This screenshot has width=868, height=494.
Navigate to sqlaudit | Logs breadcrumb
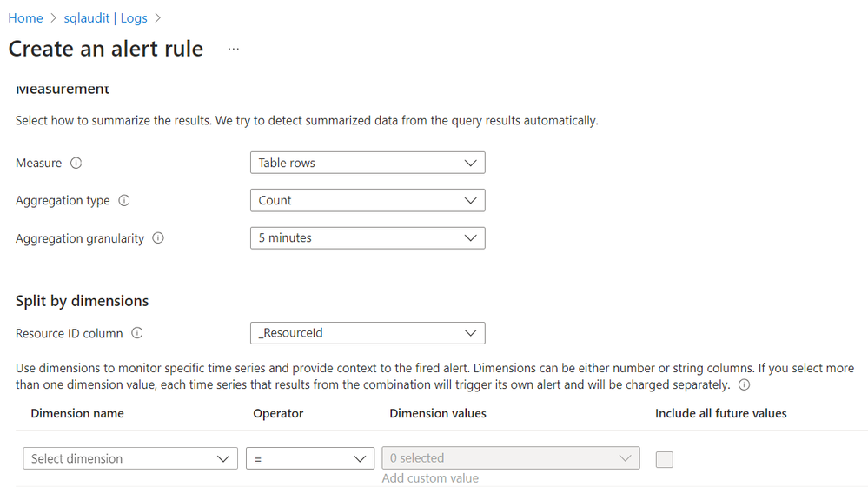[104, 18]
